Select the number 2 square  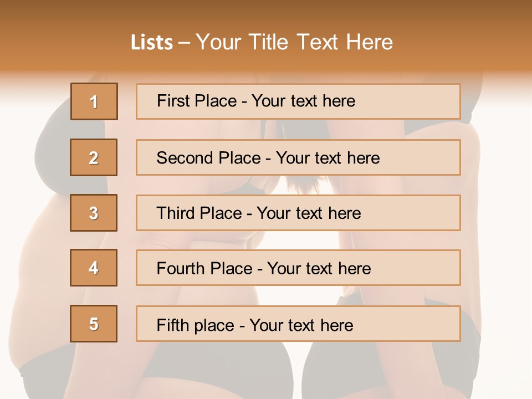(x=94, y=157)
